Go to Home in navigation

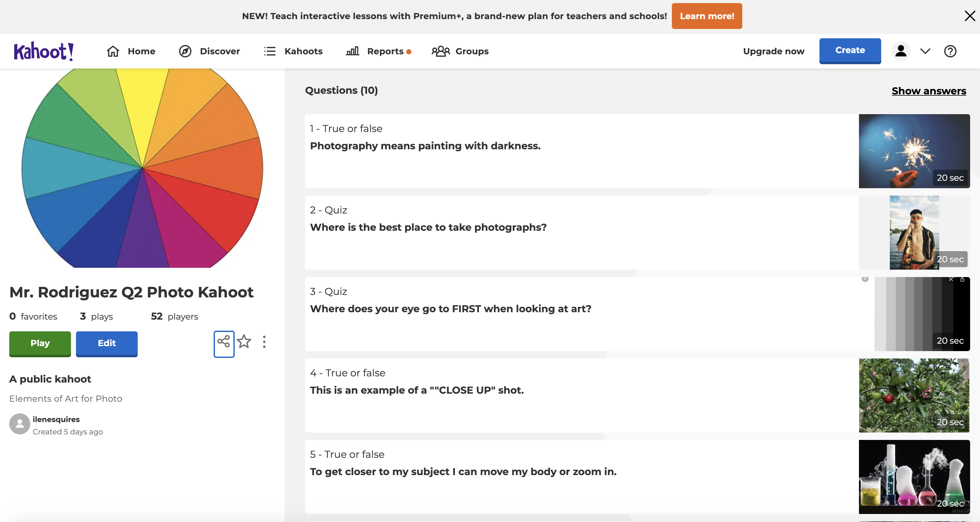click(131, 51)
